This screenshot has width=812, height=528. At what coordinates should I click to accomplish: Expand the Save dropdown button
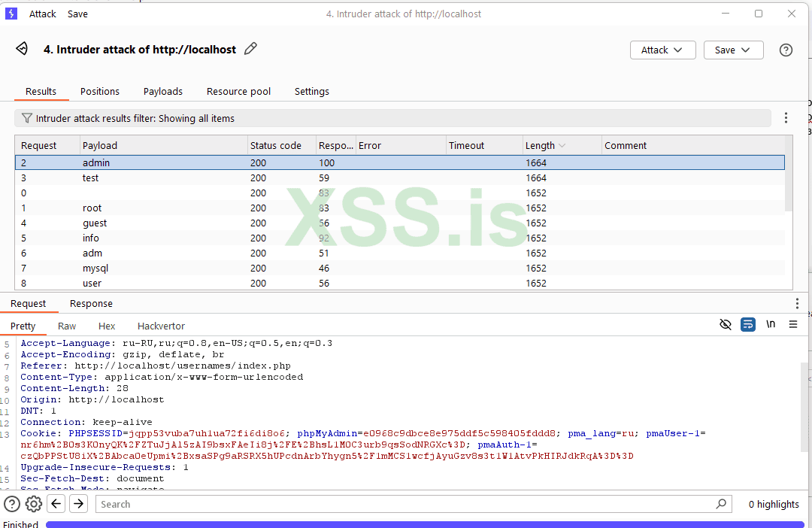point(733,50)
